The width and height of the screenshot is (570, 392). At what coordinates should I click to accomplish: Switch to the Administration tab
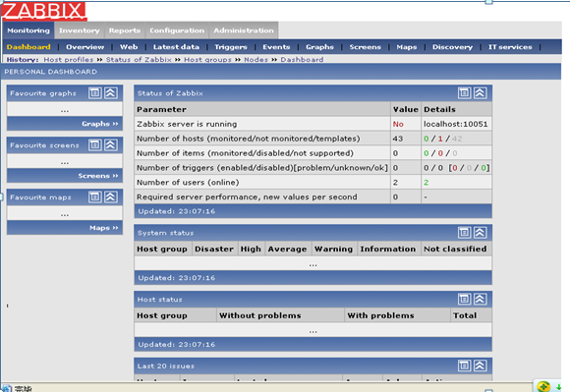[x=244, y=30]
